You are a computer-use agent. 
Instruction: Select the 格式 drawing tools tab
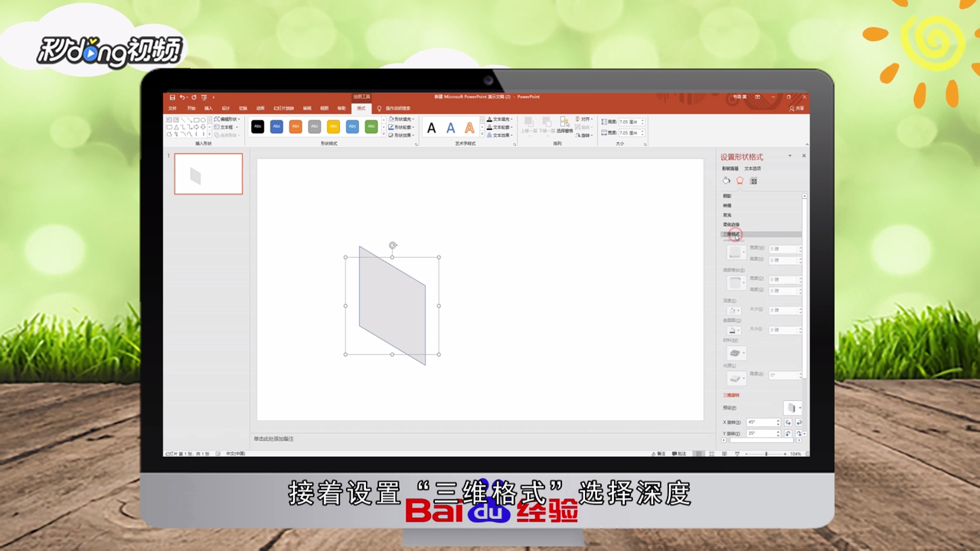point(361,109)
